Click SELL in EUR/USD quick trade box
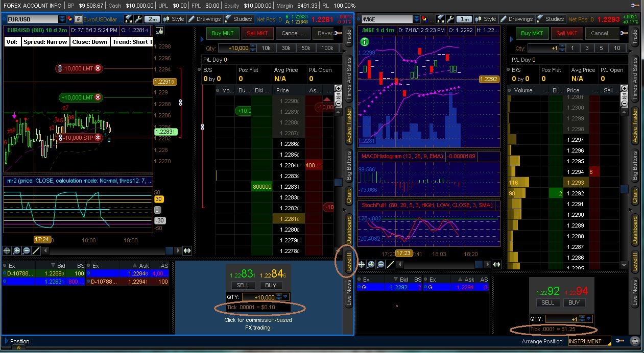Viewport: 644px width, 353px height. [x=244, y=285]
